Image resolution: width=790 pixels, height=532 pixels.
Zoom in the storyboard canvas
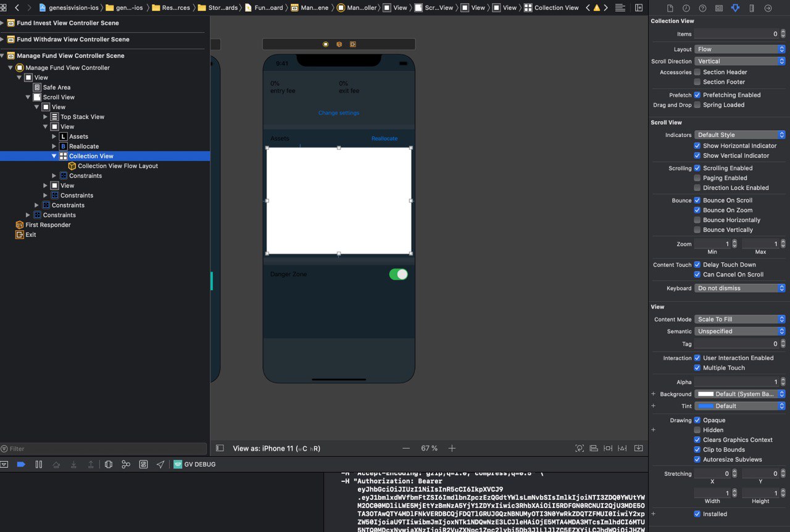pos(452,448)
